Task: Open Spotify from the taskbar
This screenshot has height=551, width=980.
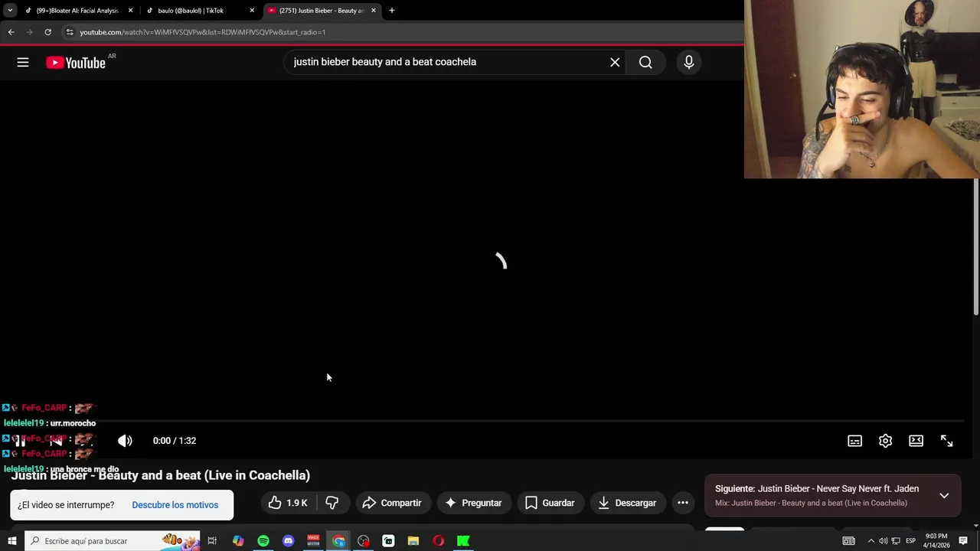Action: (x=263, y=541)
